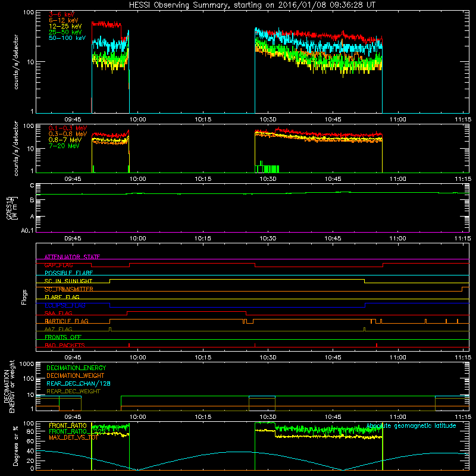
Task: Click the A0.1 tick label on GOES plot
Action: [x=27, y=230]
